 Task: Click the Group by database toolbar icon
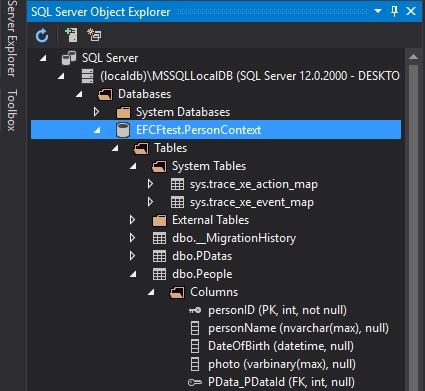click(94, 35)
